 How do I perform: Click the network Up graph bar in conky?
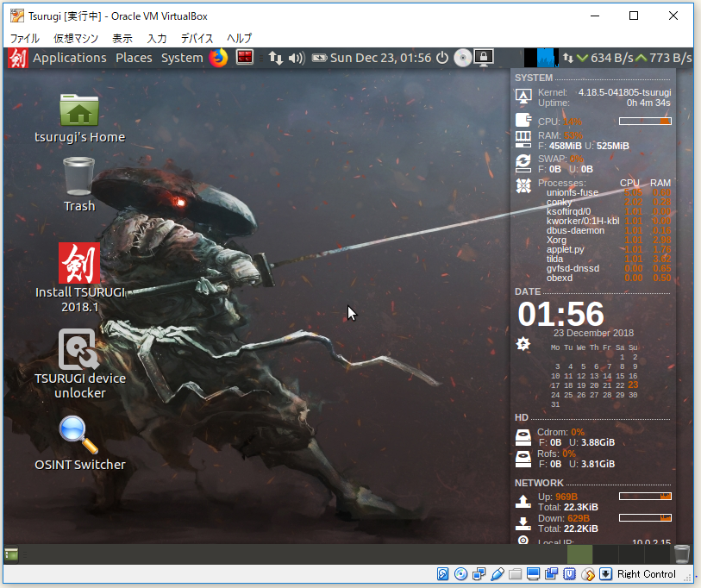645,497
